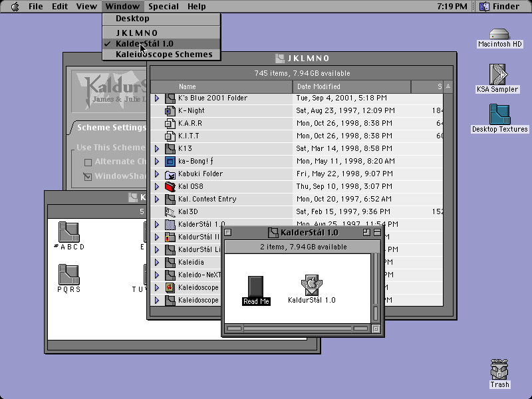This screenshot has width=532, height=399.
Task: Click the Kal. Contest Entry folder icon
Action: (x=170, y=199)
